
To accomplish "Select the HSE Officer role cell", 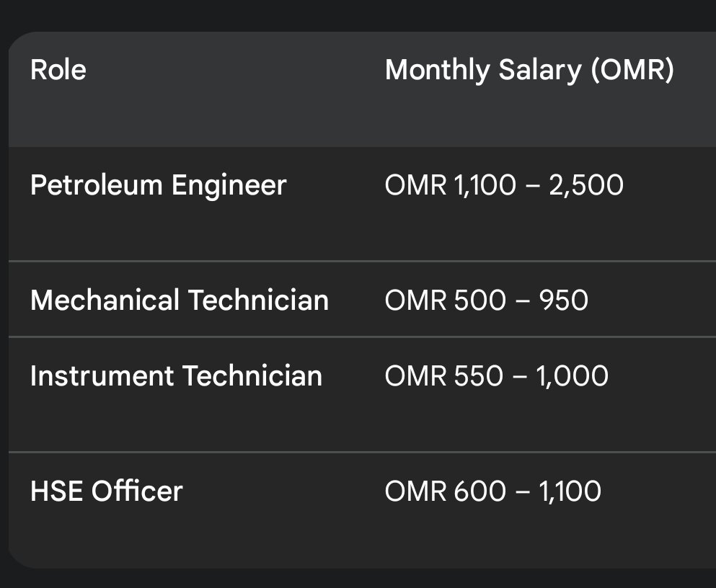I will [x=106, y=491].
